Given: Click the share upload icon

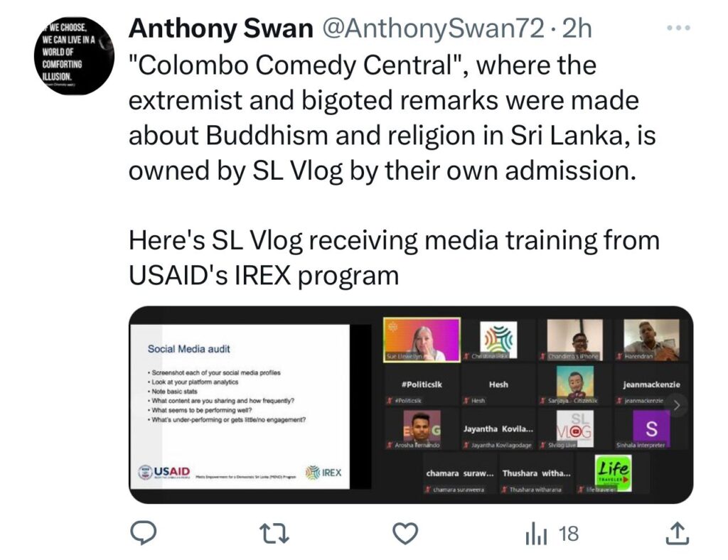Looking at the screenshot, I should tap(678, 533).
